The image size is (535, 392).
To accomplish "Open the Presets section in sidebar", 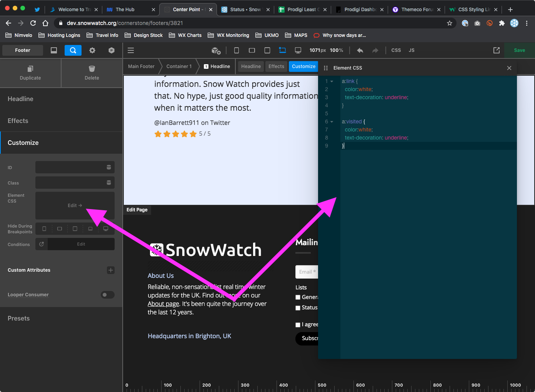I will click(x=19, y=318).
